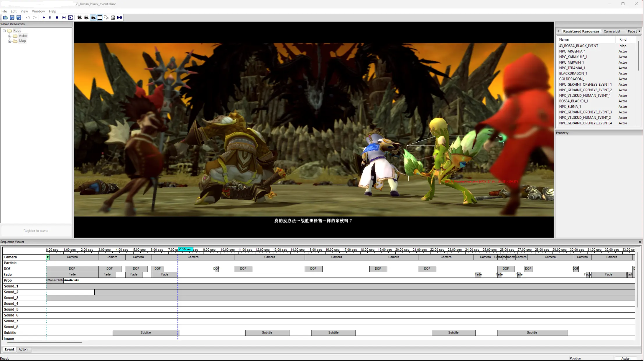The image size is (644, 361).
Task: Open the Help menu
Action: point(53,11)
